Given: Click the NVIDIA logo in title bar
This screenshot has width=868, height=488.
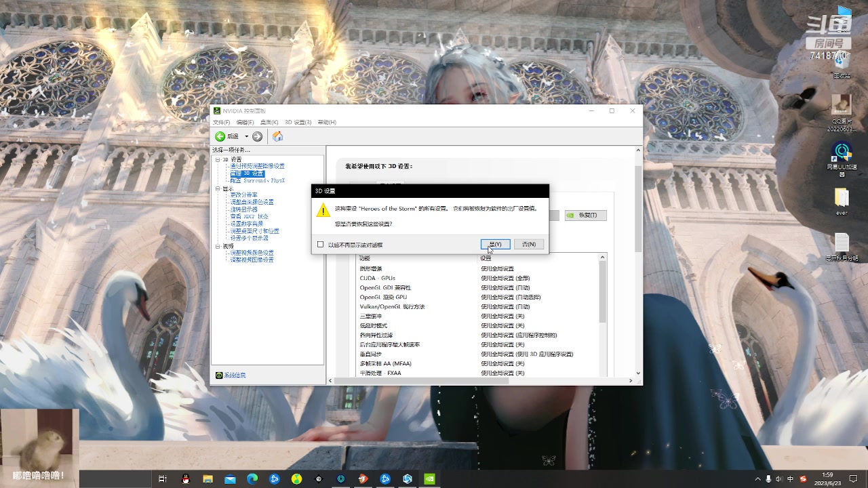Looking at the screenshot, I should pyautogui.click(x=217, y=110).
